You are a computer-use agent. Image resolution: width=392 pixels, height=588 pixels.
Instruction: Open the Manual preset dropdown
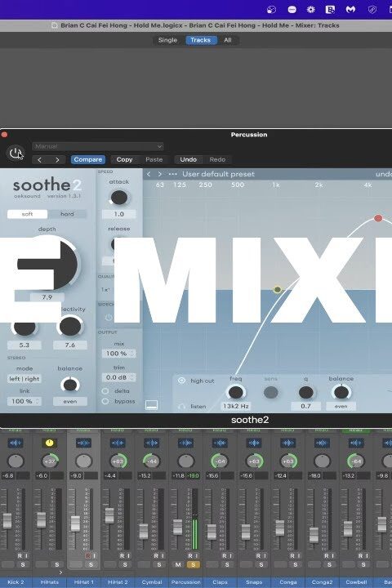point(98,146)
